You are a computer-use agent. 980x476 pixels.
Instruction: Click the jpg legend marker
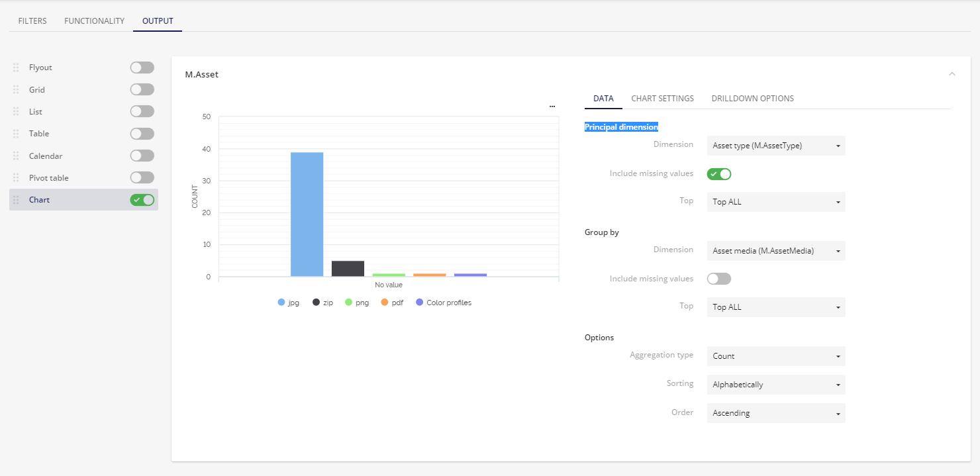click(x=281, y=303)
